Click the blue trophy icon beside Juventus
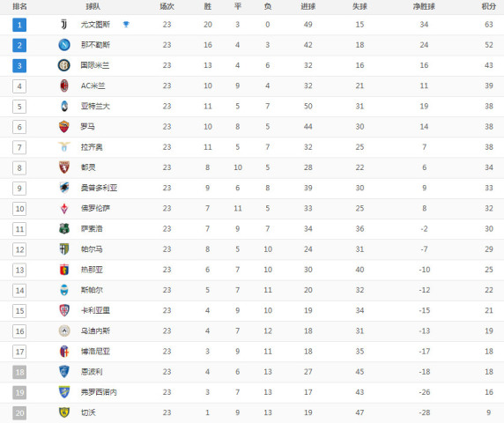Viewport: 504px width, 423px height. coord(126,24)
